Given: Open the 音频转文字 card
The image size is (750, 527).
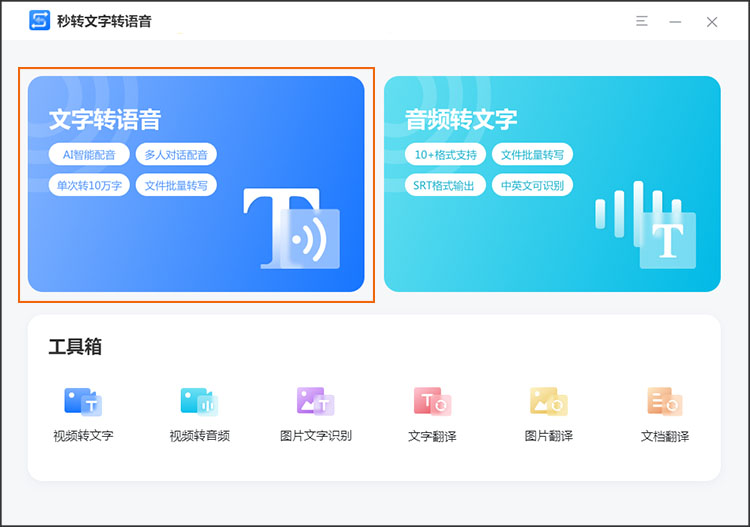Looking at the screenshot, I should (x=552, y=184).
